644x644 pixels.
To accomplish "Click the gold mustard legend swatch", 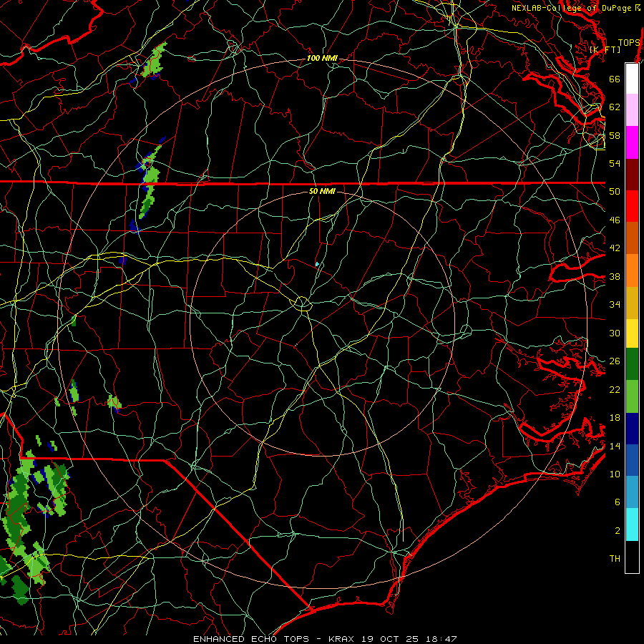I will [x=632, y=303].
